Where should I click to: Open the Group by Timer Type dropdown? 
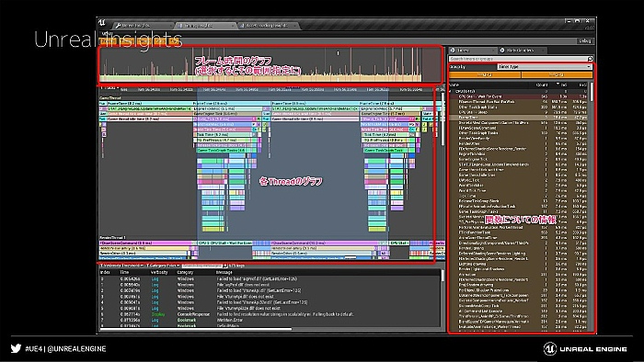coord(545,66)
